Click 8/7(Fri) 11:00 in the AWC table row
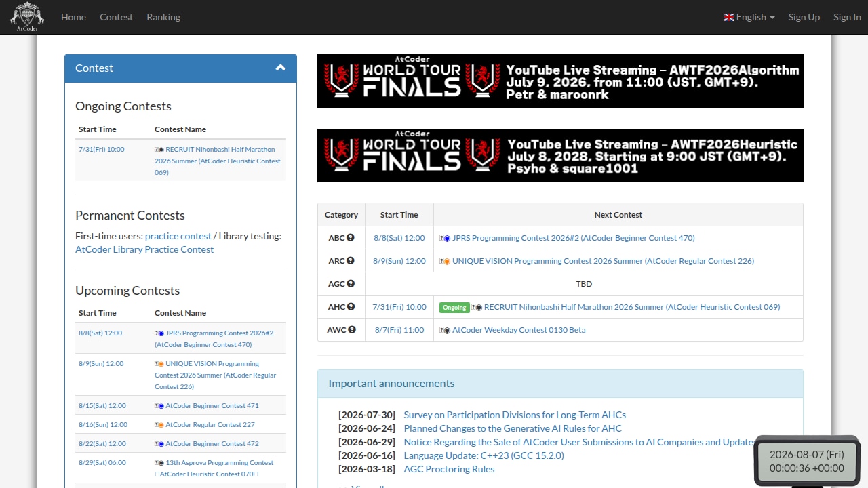Screen dimensions: 868x488 click(x=399, y=330)
